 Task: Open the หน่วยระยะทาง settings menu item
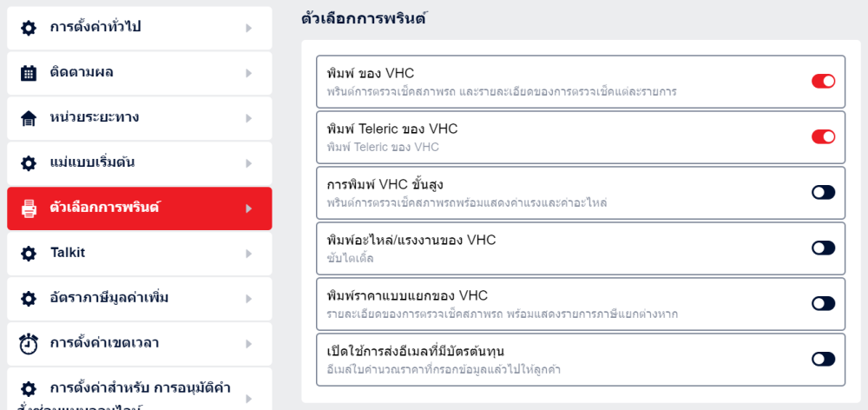tap(95, 118)
